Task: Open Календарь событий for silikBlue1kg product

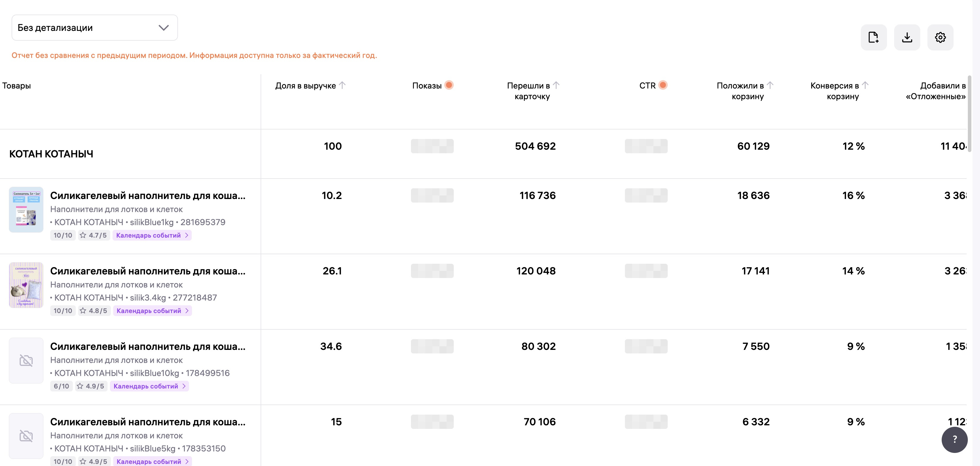Action: pos(152,235)
